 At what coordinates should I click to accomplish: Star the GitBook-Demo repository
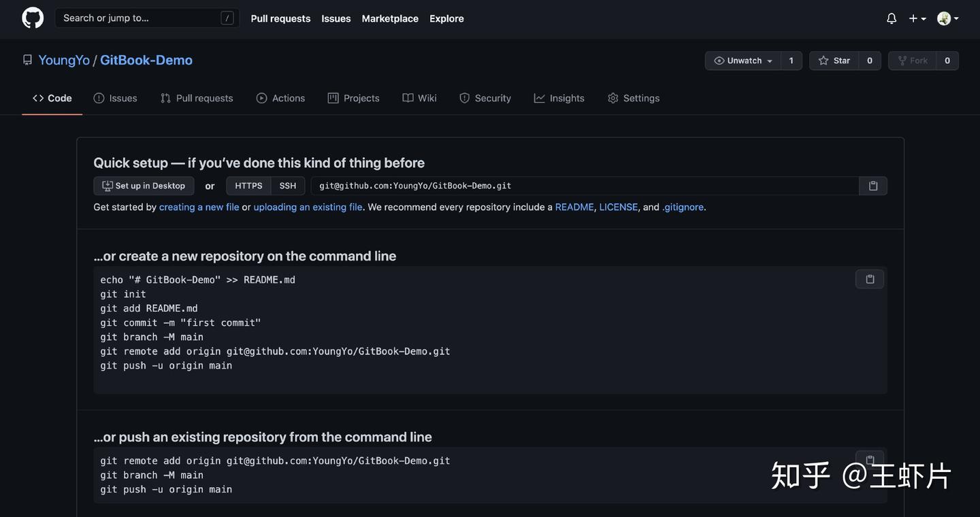click(834, 61)
